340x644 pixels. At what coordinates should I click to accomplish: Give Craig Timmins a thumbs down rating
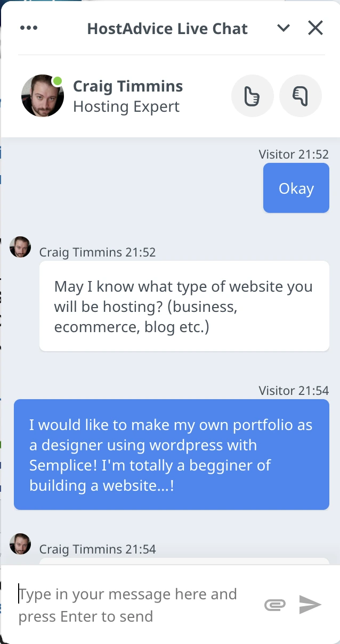tap(300, 95)
